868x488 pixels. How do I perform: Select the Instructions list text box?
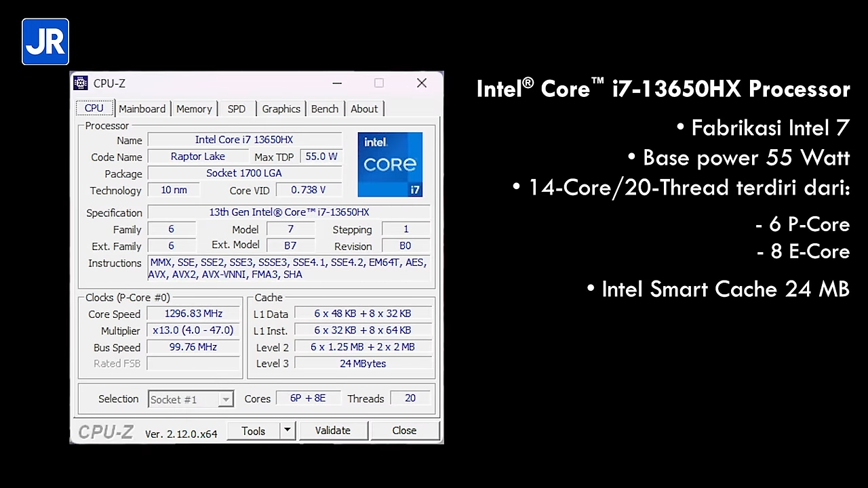pos(288,268)
